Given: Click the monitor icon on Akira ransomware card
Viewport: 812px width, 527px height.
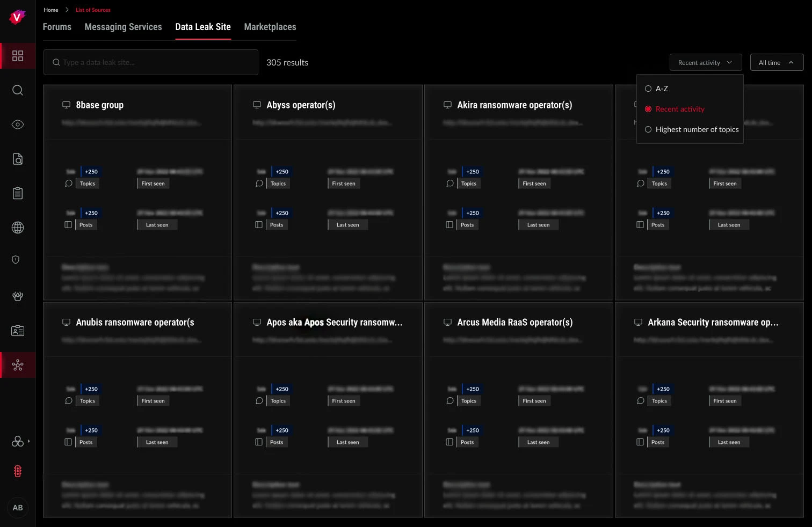Looking at the screenshot, I should point(447,105).
